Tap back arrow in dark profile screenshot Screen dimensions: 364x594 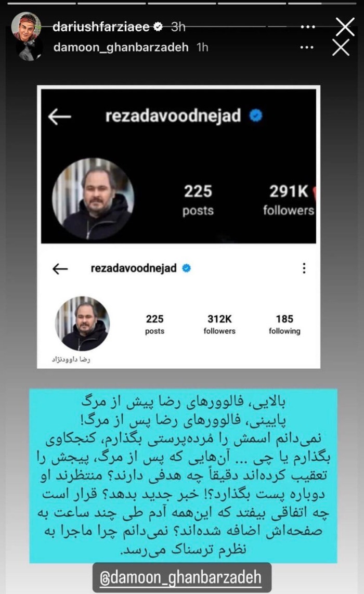(60, 117)
